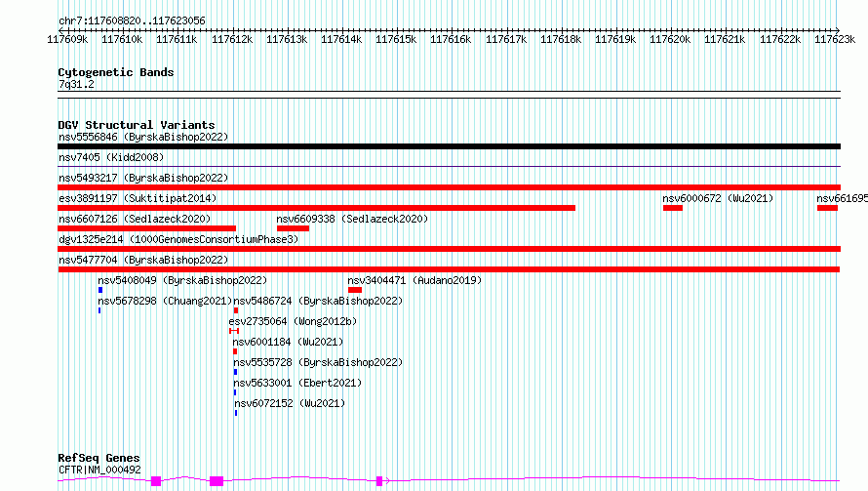Click the 117618k ruler label

[561, 40]
